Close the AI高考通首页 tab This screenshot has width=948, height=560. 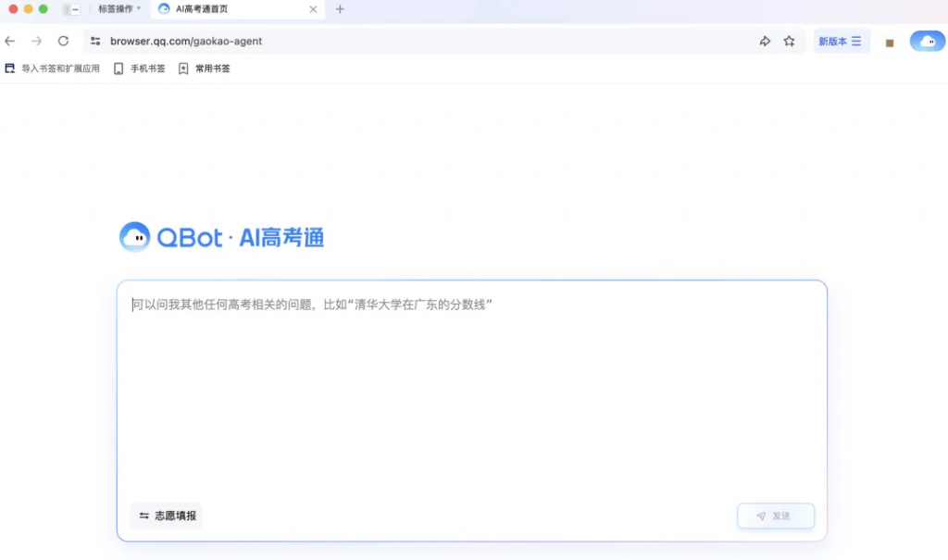tap(313, 9)
